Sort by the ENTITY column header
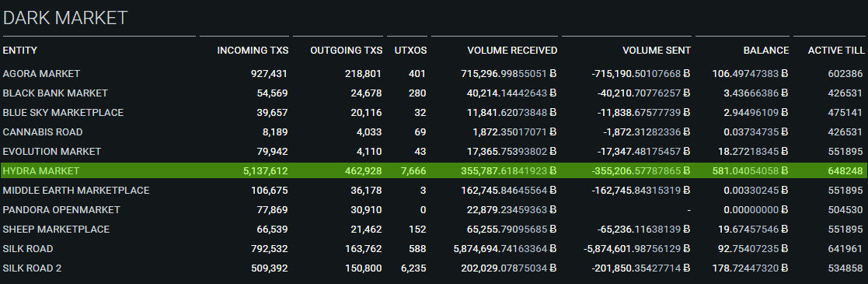 tap(20, 51)
